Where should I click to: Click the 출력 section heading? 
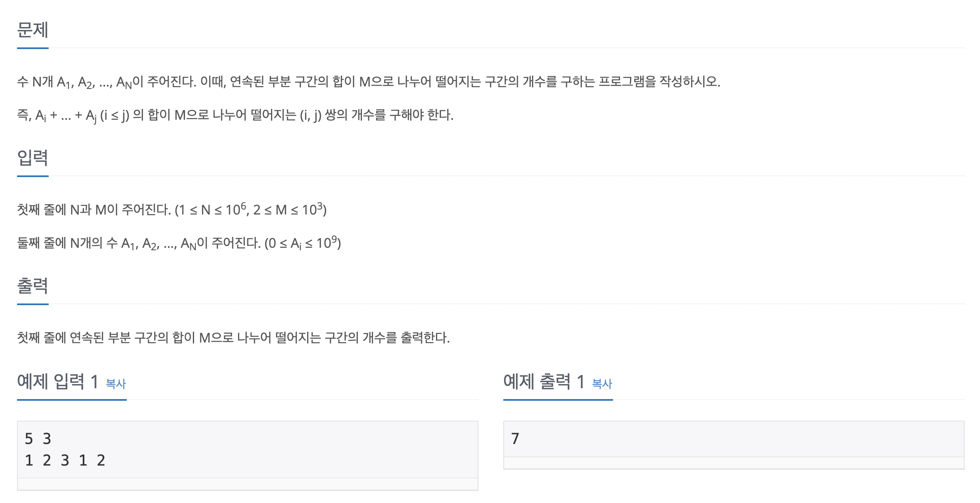point(33,286)
